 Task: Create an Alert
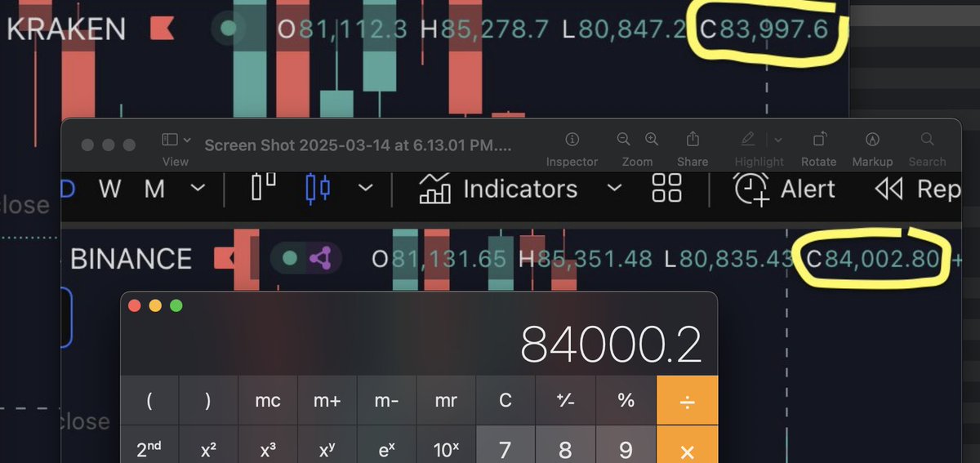[x=785, y=189]
